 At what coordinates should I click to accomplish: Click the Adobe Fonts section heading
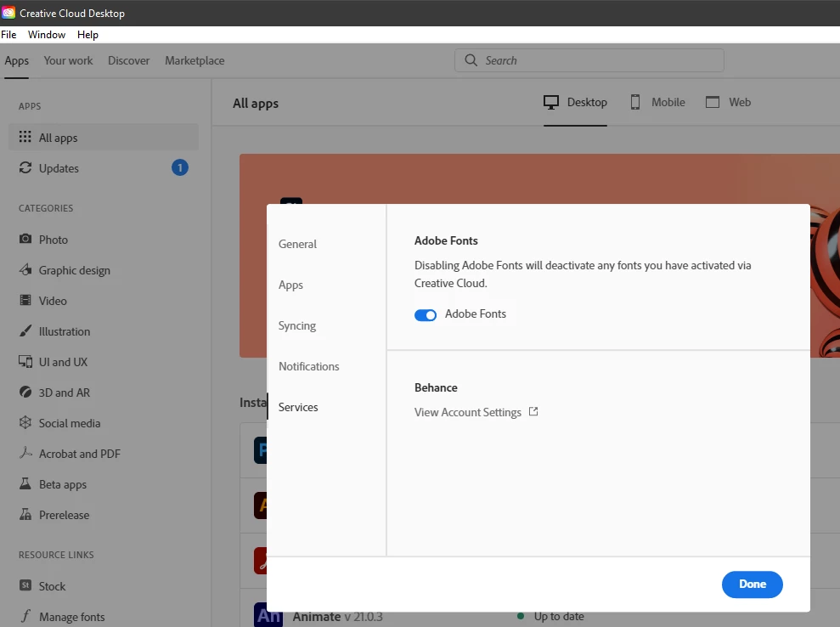(x=446, y=240)
